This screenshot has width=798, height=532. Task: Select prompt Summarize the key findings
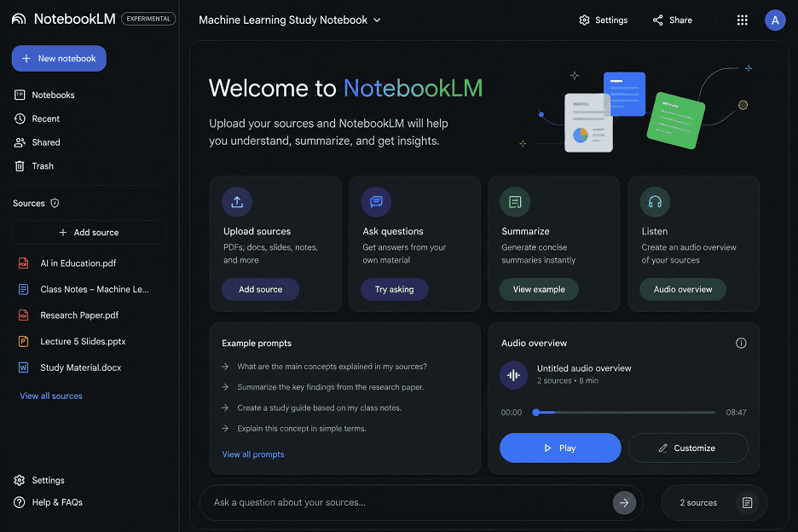pos(322,387)
